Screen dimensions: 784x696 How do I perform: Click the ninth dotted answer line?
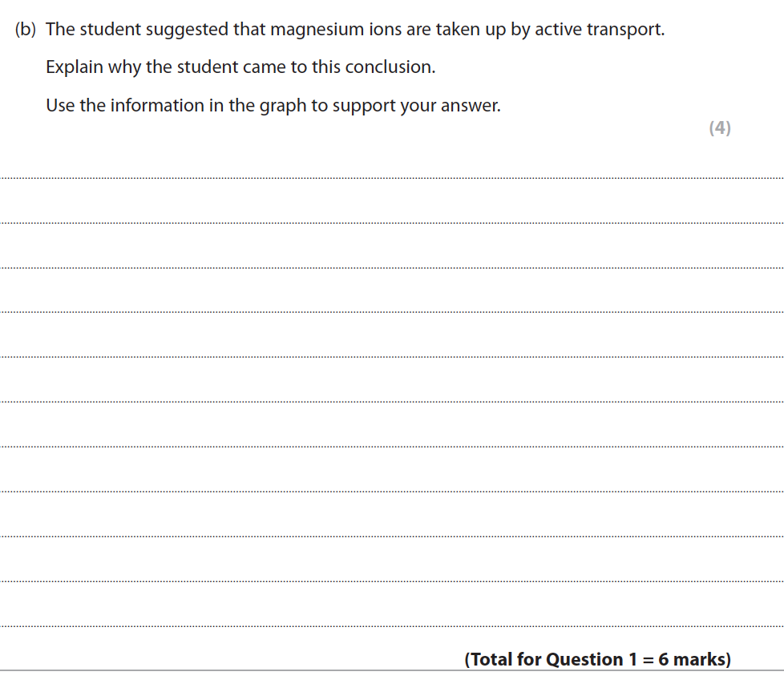[x=392, y=536]
